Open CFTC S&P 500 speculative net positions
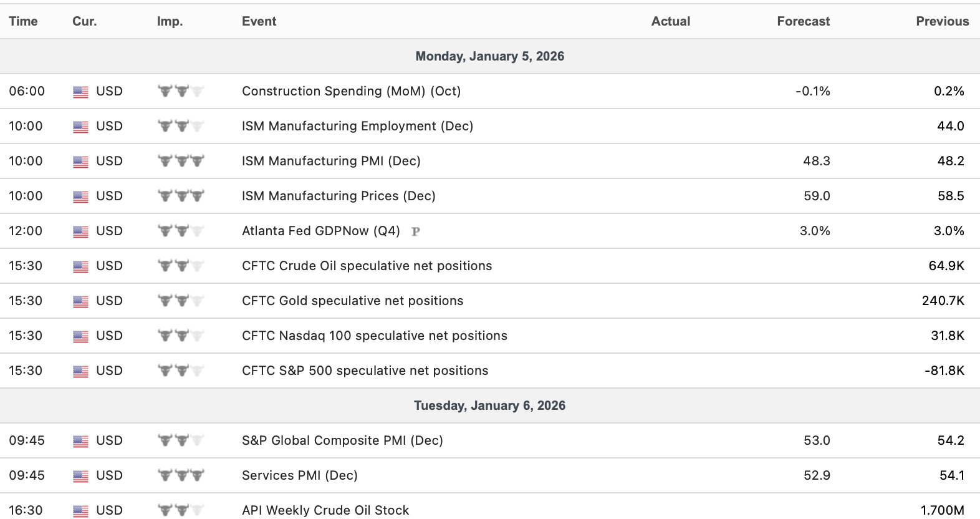 pos(365,371)
